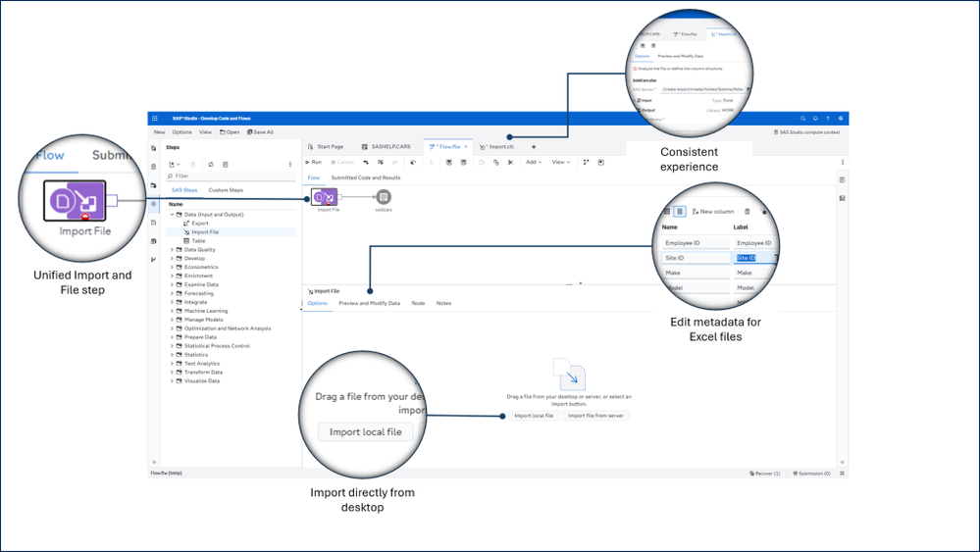Open the Open Files pane in the sidebar
980x552 pixels.
pos(154,148)
